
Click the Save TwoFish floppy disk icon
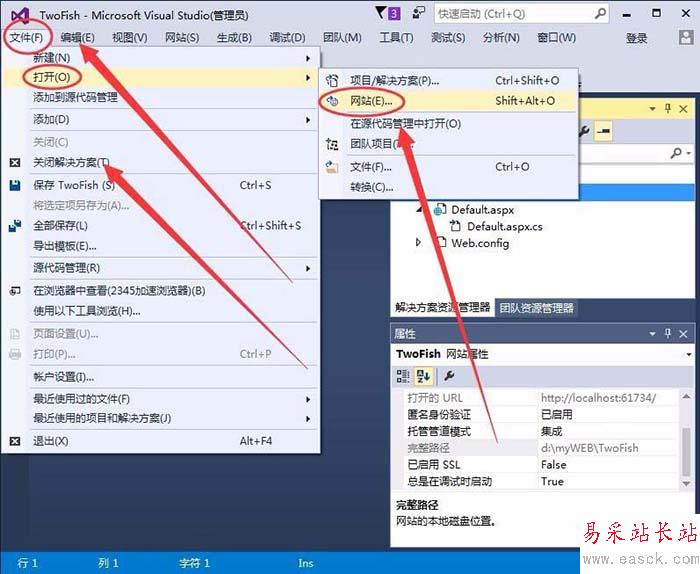[x=15, y=186]
